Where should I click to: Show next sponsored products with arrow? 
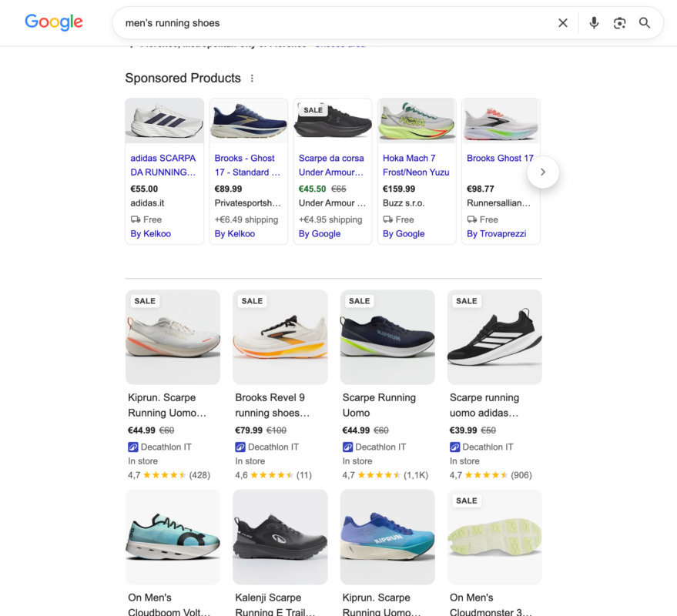coord(543,172)
